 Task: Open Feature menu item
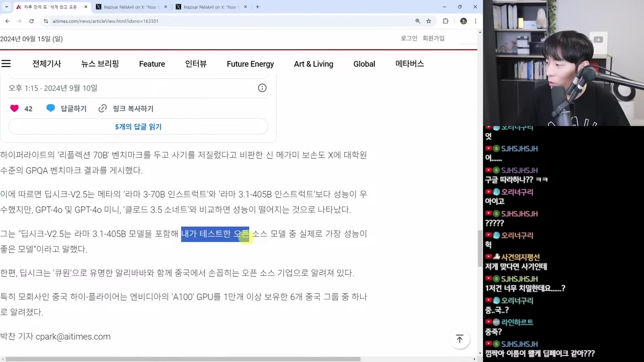click(x=152, y=64)
